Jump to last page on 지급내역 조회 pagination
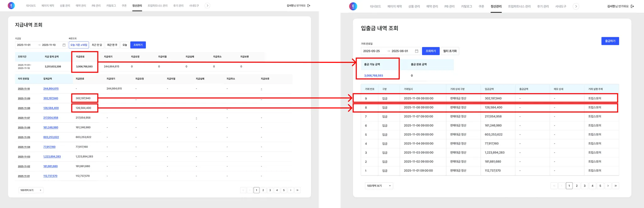The width and height of the screenshot is (644, 208). point(297,190)
